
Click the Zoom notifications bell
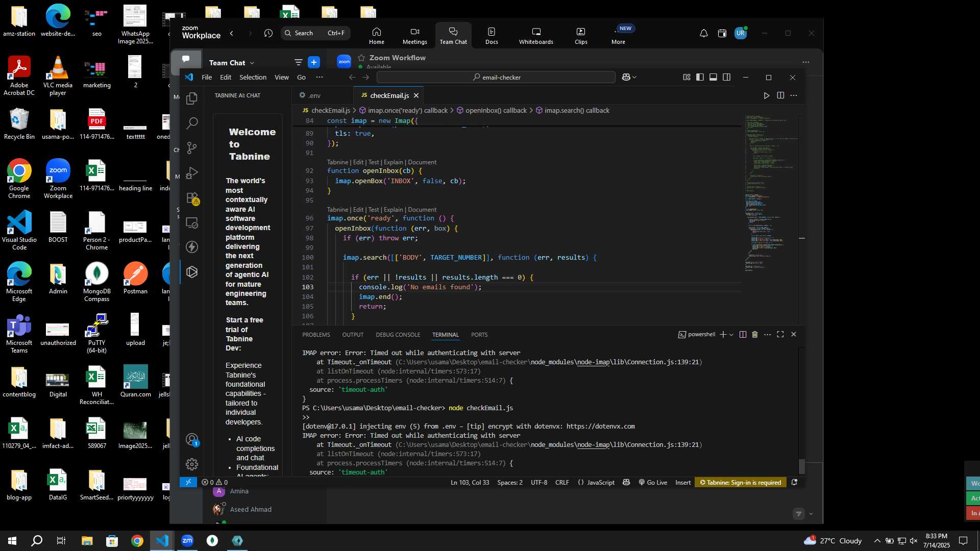pos(703,34)
